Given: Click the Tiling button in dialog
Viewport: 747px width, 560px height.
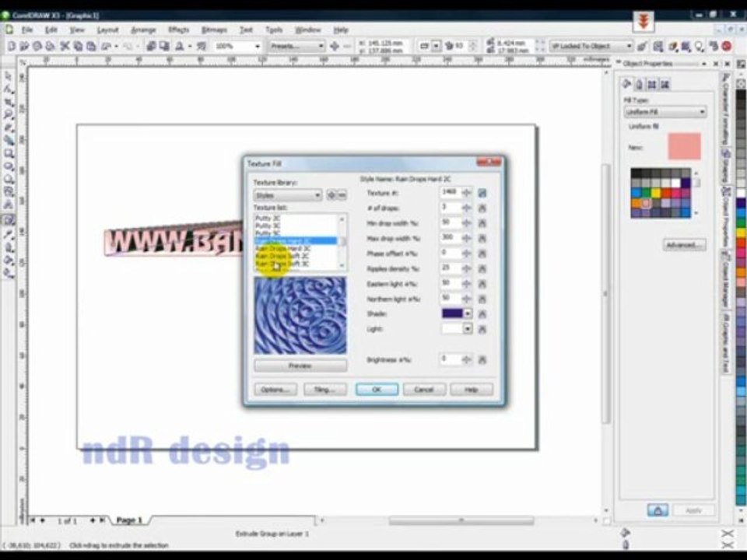Looking at the screenshot, I should 325,390.
